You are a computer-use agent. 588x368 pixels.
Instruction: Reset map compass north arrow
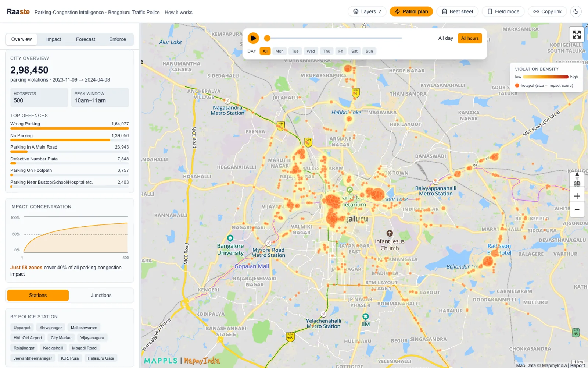click(x=577, y=174)
